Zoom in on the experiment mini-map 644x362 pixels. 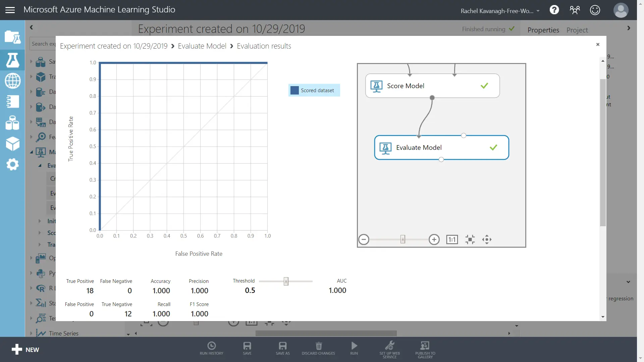point(434,239)
